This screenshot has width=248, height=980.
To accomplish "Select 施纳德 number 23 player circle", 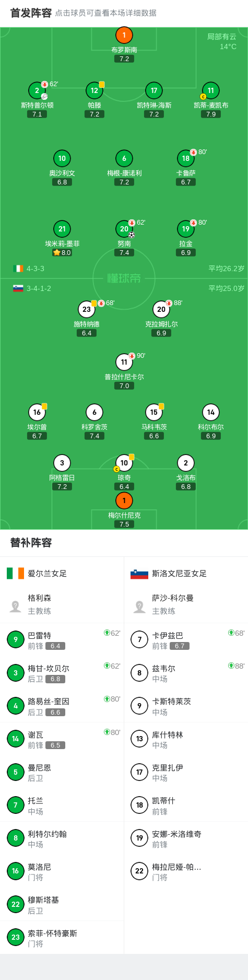I will 87,309.
